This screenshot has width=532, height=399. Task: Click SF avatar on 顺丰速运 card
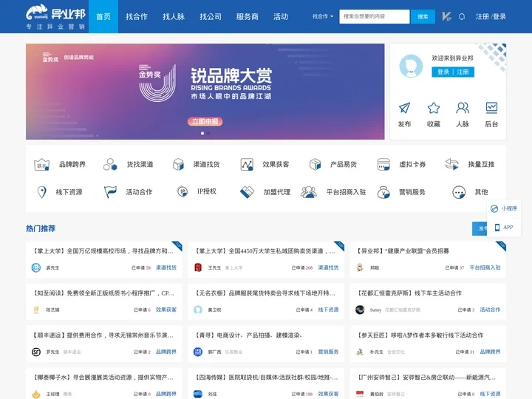36,352
